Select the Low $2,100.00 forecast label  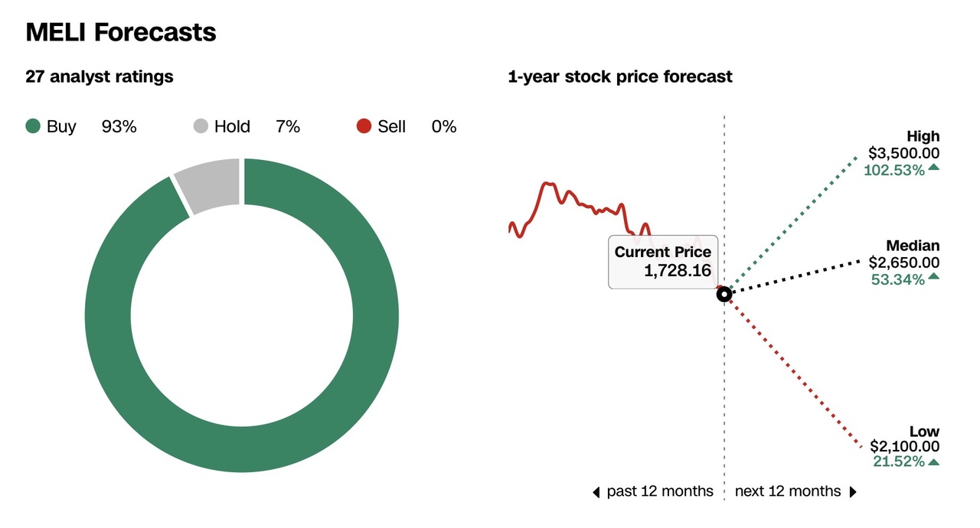point(904,445)
